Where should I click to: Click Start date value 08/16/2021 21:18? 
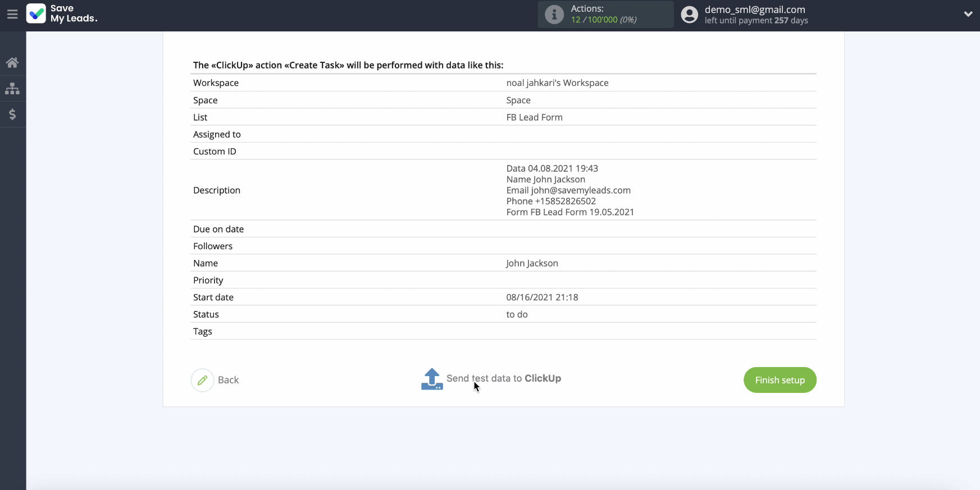point(542,297)
